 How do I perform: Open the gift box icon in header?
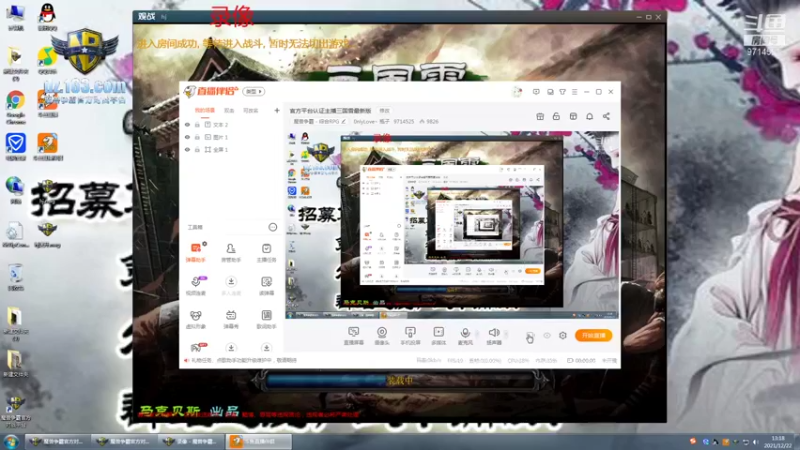(540, 116)
